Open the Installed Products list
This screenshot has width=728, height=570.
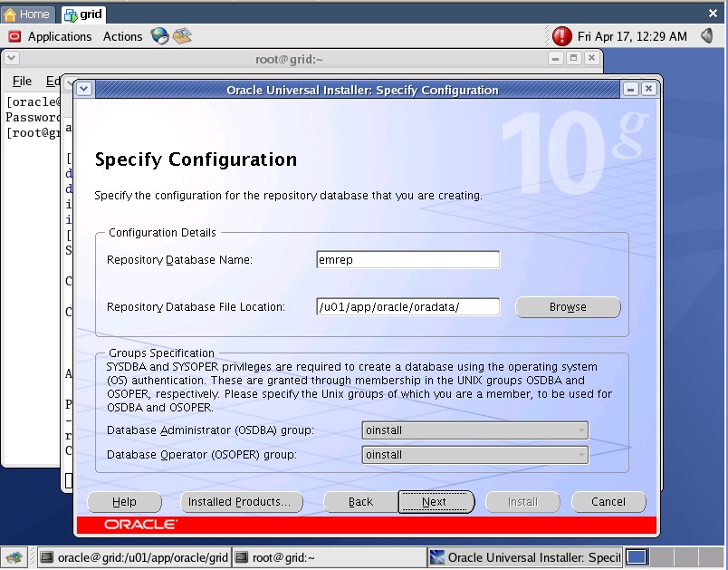239,502
